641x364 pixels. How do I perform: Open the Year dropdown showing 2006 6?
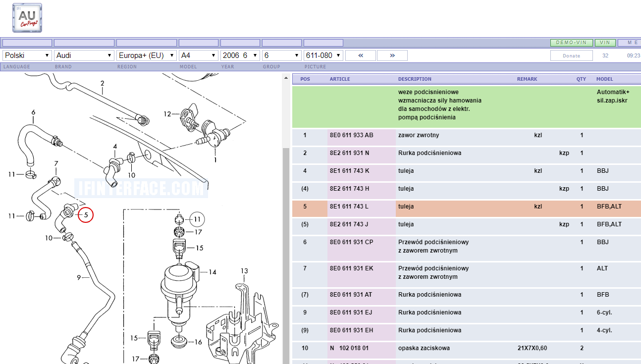pyautogui.click(x=240, y=55)
